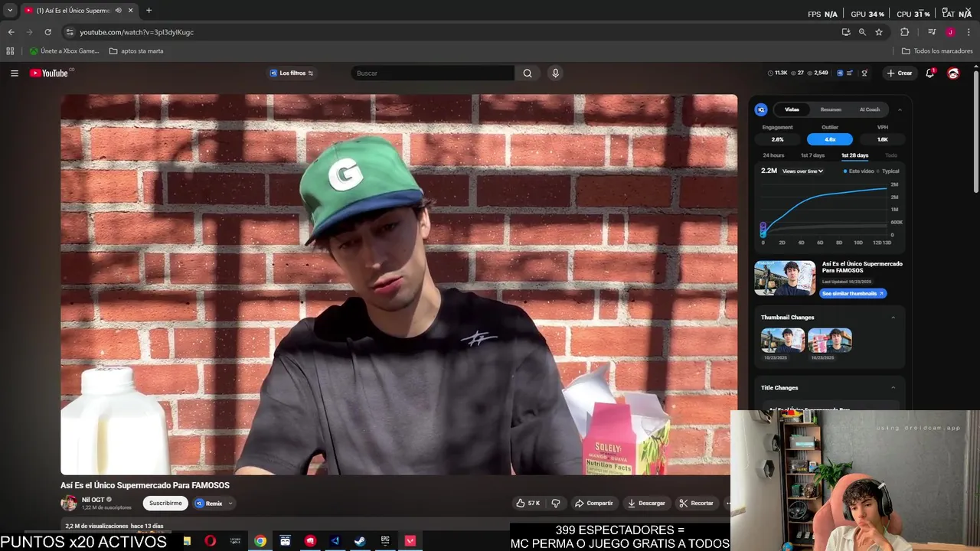Open the Todos los marcadores folder
Image resolution: width=980 pixels, height=551 pixels.
coord(937,51)
